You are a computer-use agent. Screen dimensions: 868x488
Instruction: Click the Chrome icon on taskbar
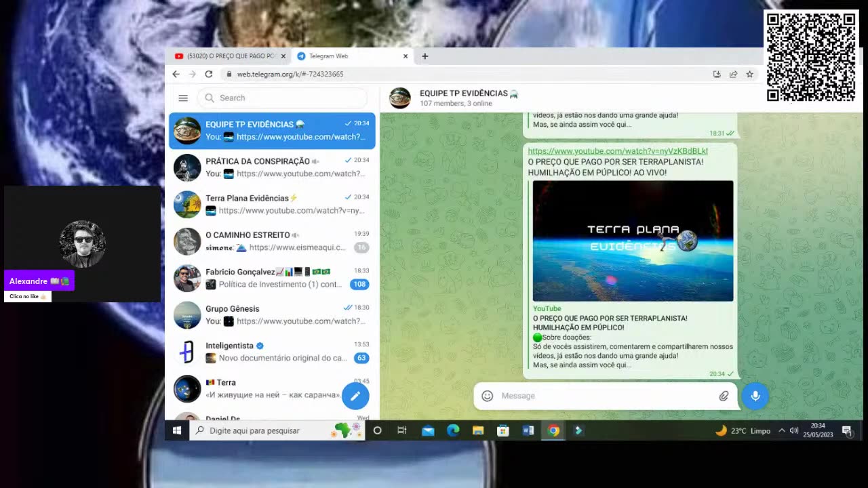[554, 430]
